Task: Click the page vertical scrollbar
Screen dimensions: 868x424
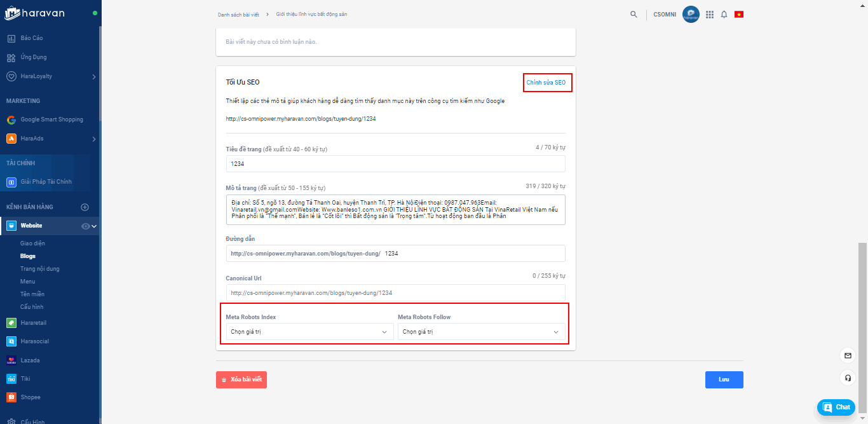Action: point(862,329)
